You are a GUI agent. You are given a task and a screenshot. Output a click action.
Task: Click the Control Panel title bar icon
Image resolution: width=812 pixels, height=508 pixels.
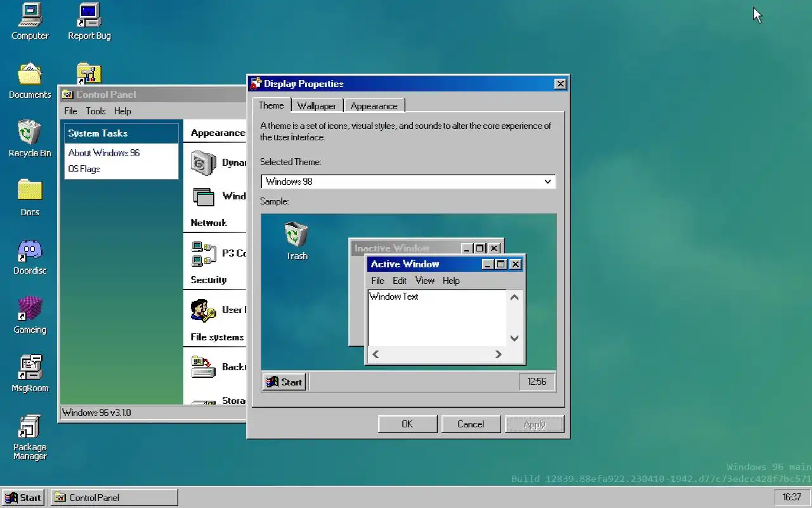[67, 95]
